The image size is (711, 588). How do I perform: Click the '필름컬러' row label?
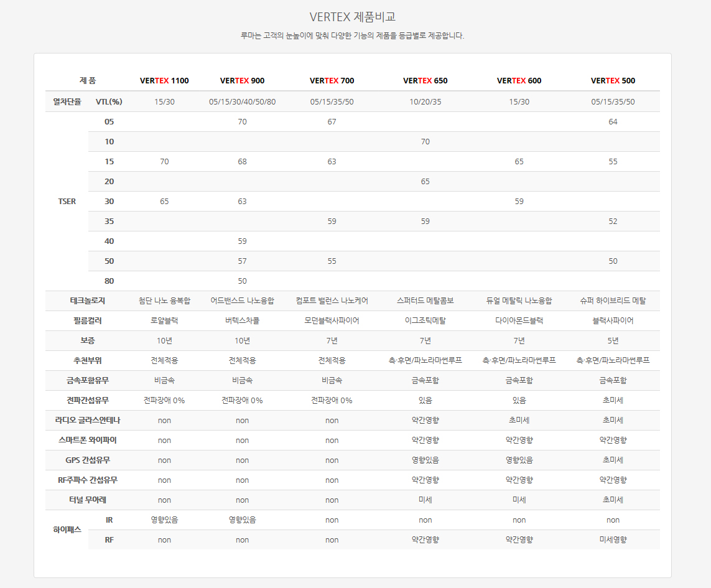[x=88, y=321]
